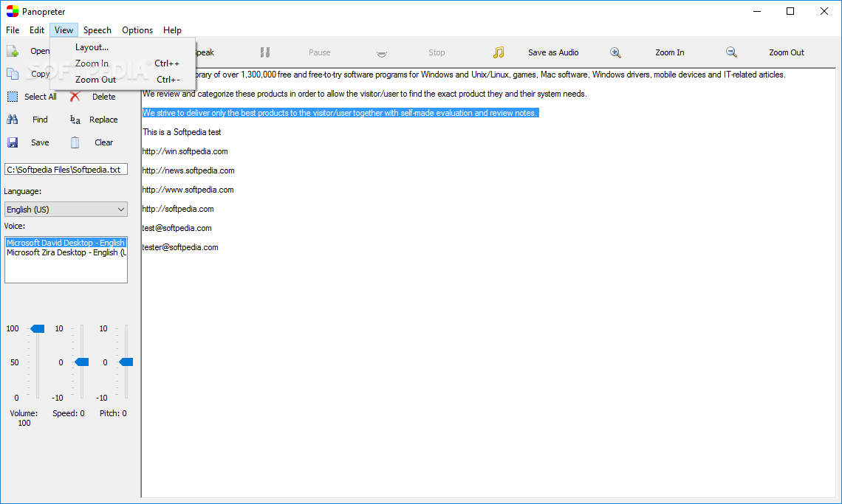Click the Select All button label

point(41,97)
